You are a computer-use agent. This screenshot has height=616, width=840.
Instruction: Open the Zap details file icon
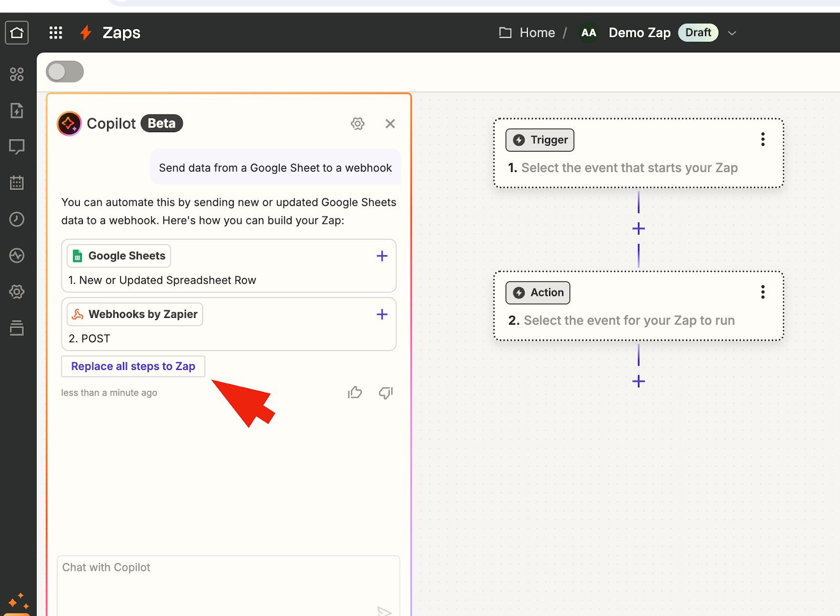[x=17, y=110]
